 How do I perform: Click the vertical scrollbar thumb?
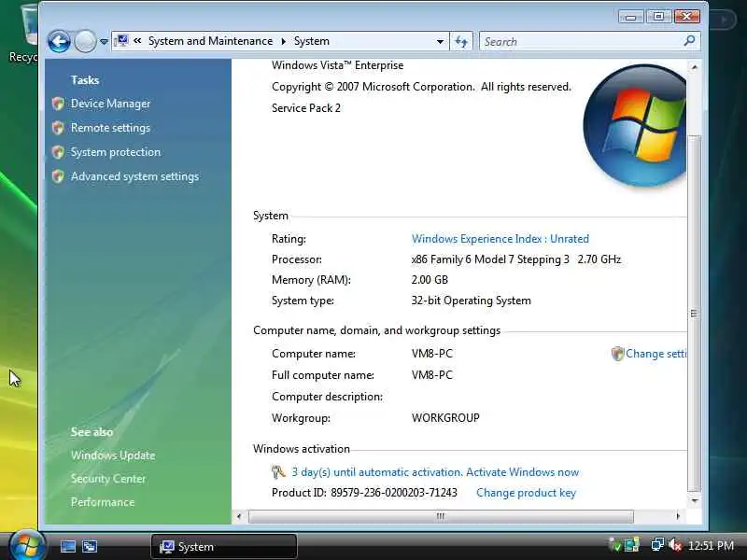[x=694, y=314]
